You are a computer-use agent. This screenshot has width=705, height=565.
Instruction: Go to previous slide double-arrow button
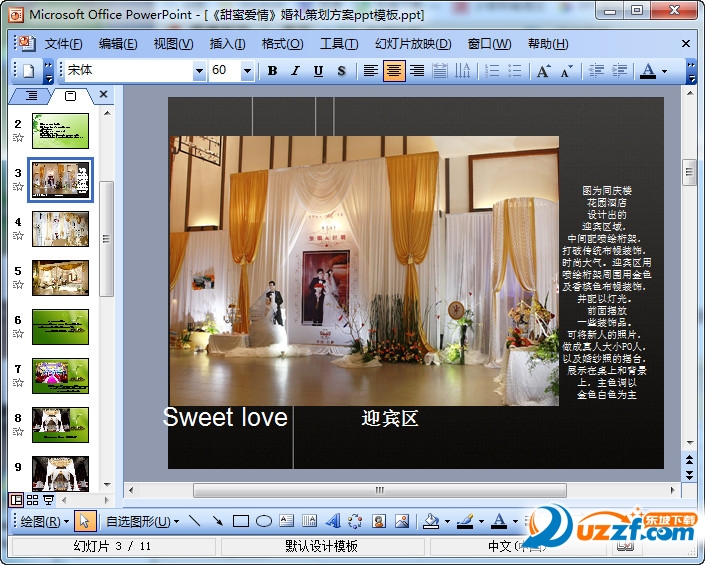[690, 459]
